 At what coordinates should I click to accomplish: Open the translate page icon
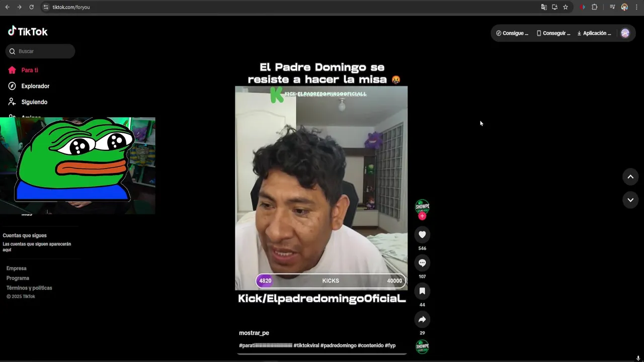[544, 7]
